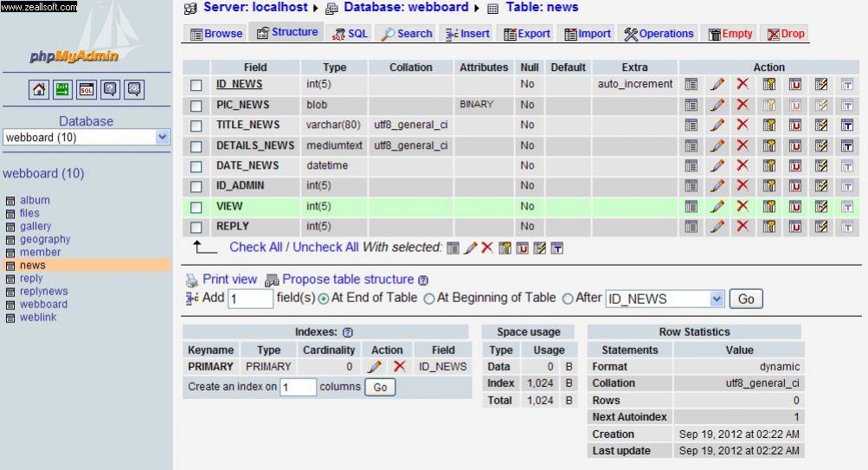
Task: Add unique index on the DATE_NEWS field
Action: 795,165
